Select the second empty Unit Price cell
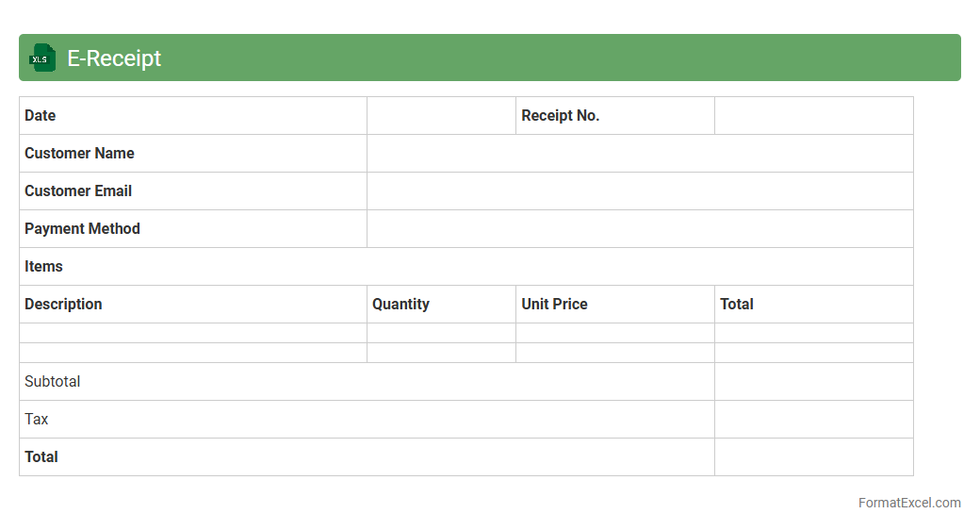The width and height of the screenshot is (980, 530). pos(614,353)
